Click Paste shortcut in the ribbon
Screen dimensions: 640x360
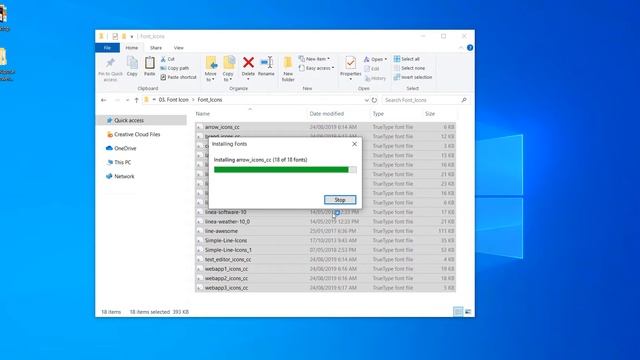tap(178, 77)
